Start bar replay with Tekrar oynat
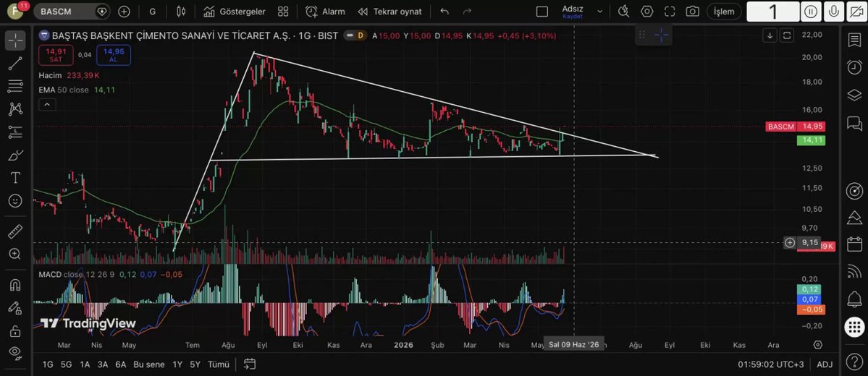The image size is (868, 376). [389, 12]
